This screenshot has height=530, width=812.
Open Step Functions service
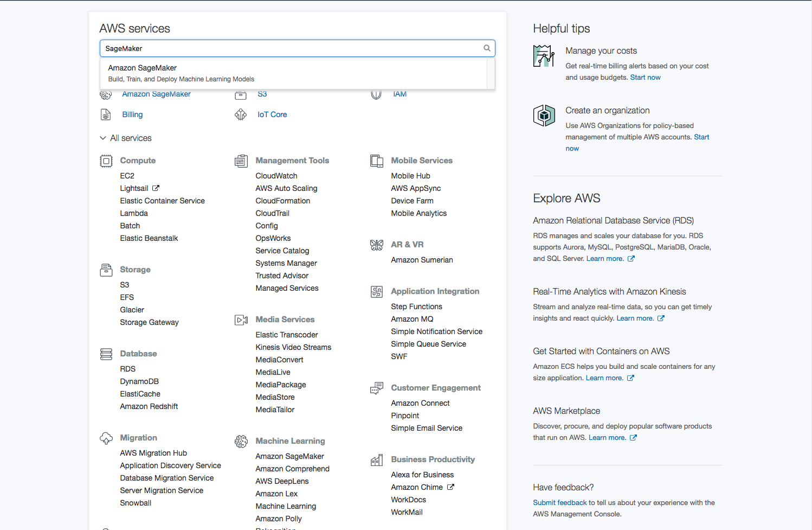point(416,306)
